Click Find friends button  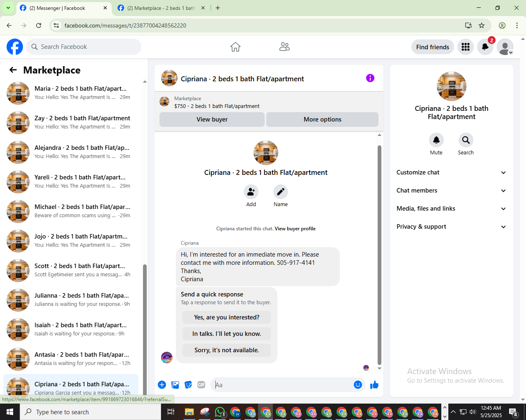[x=433, y=47]
